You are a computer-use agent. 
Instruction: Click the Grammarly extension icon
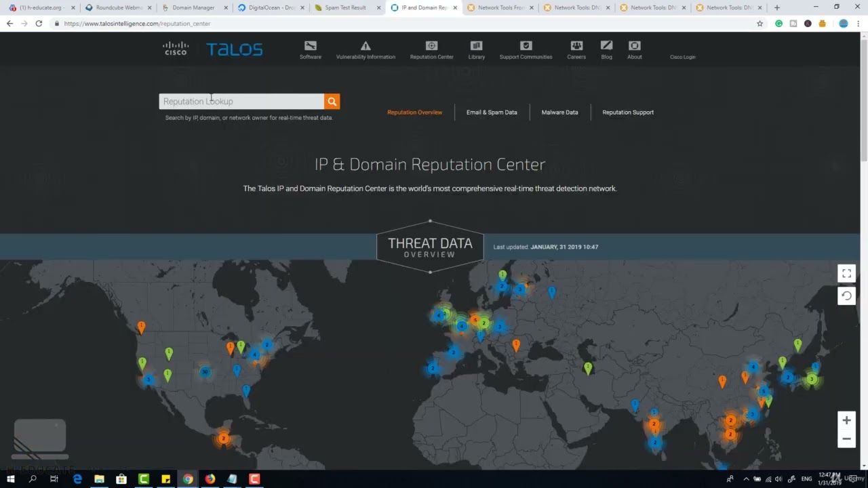click(x=778, y=23)
